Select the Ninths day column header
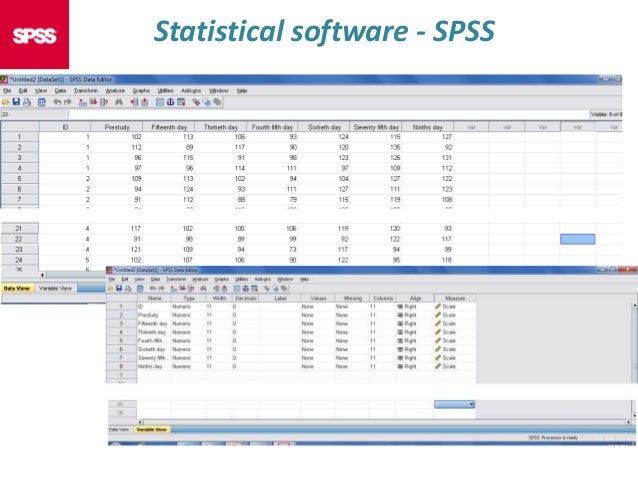This screenshot has width=638, height=479. point(427,127)
